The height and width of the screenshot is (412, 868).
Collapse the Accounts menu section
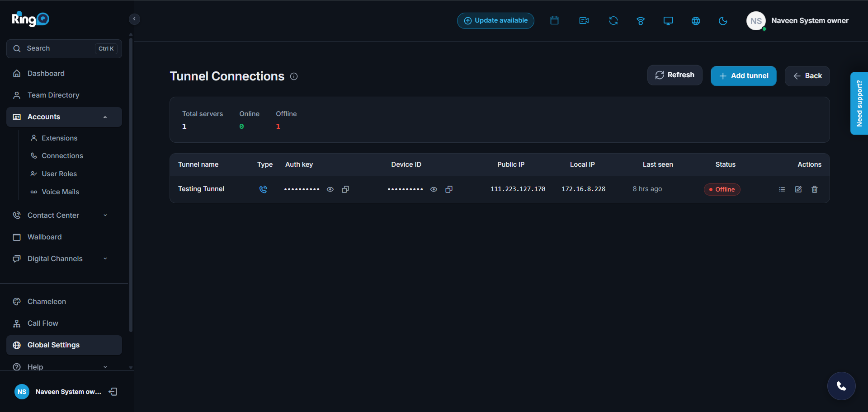pos(64,117)
